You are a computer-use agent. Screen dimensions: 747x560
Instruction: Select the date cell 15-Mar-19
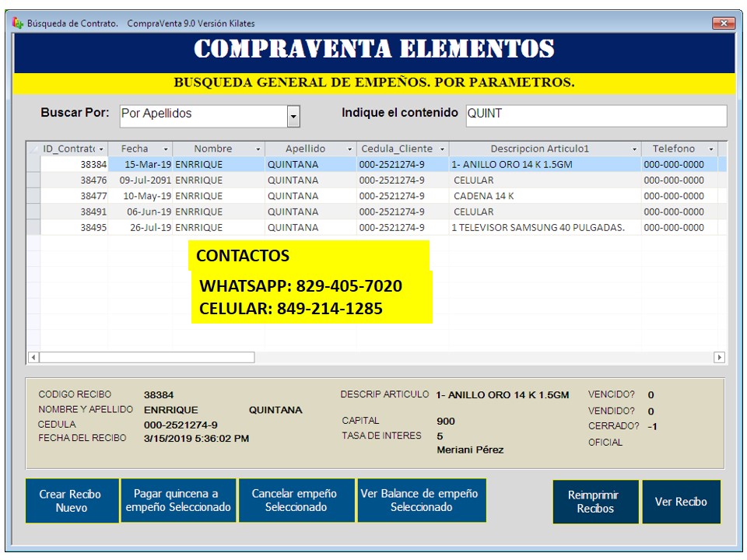tap(141, 164)
